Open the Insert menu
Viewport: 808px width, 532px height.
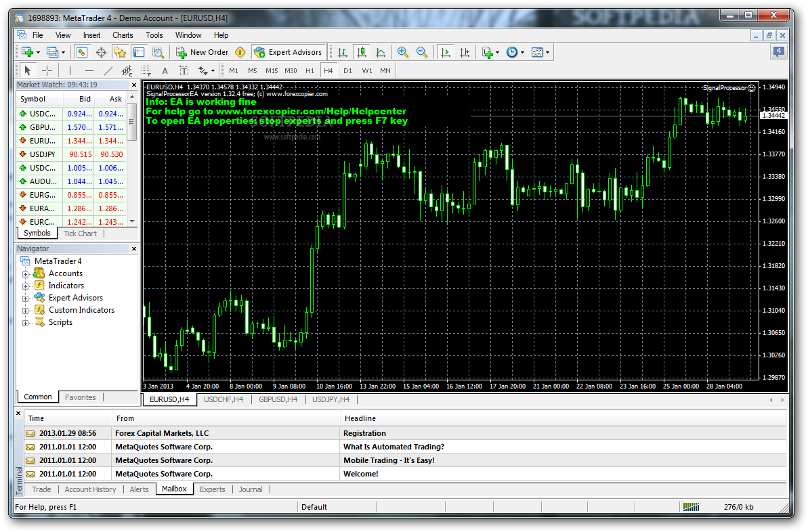click(x=91, y=35)
